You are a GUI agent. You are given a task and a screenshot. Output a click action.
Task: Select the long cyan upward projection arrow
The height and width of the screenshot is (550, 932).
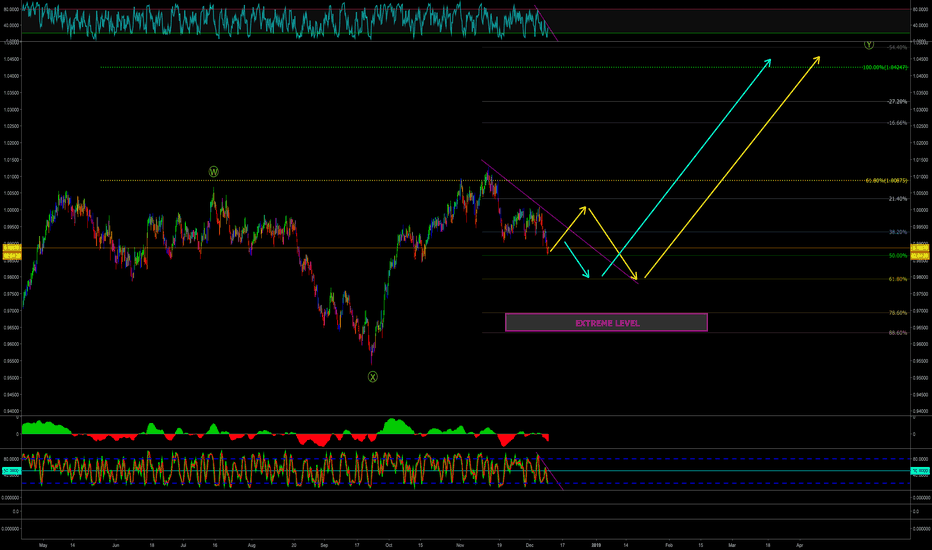(x=687, y=168)
